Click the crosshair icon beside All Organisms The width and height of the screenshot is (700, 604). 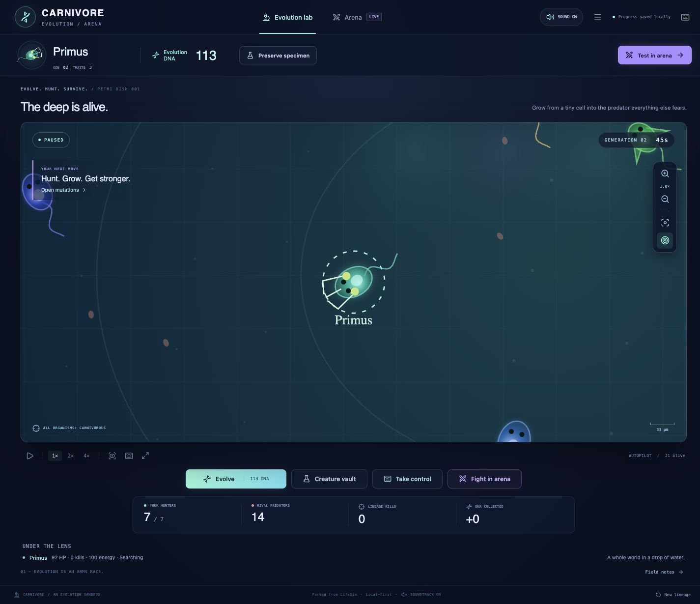click(36, 428)
